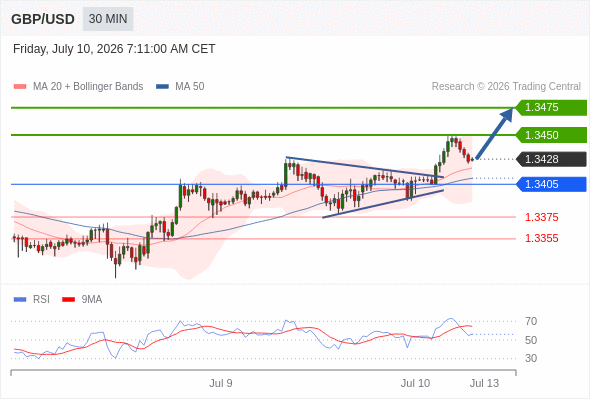Click the 1.3375 support level label
Viewport: 590px width, 400px height.
point(541,217)
